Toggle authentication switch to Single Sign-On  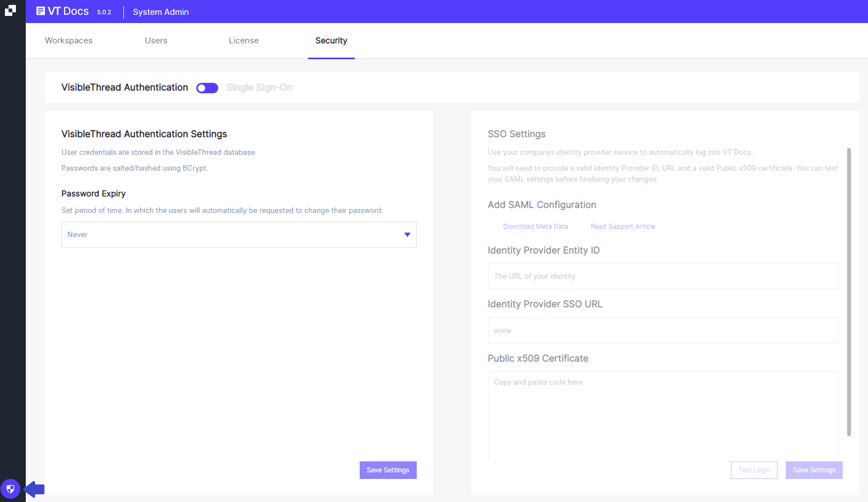[x=207, y=88]
